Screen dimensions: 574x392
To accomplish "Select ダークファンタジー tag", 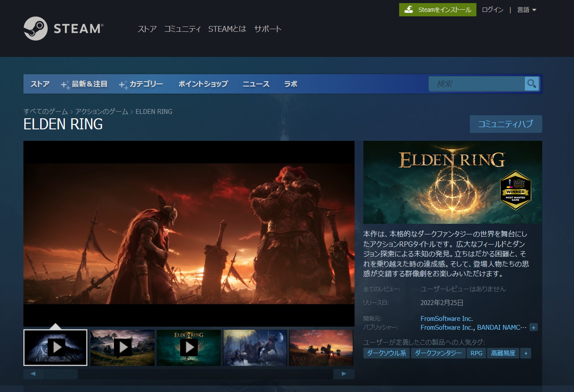I will point(438,353).
